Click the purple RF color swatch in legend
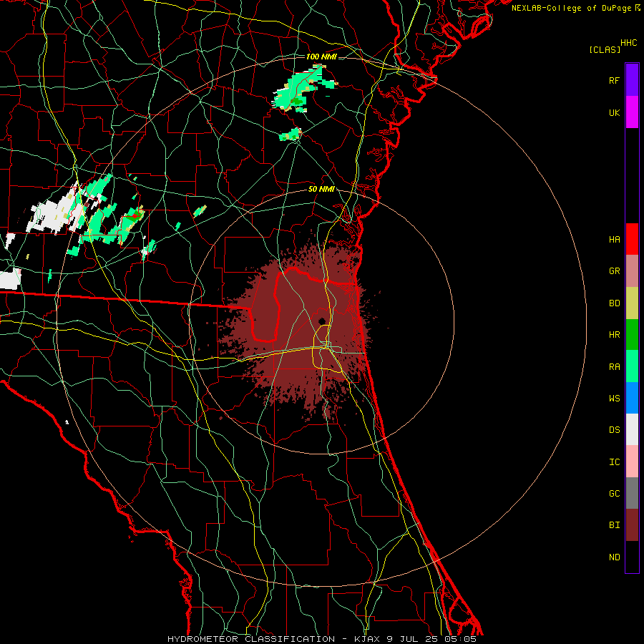Screen dimensions: 644x644 click(x=632, y=80)
